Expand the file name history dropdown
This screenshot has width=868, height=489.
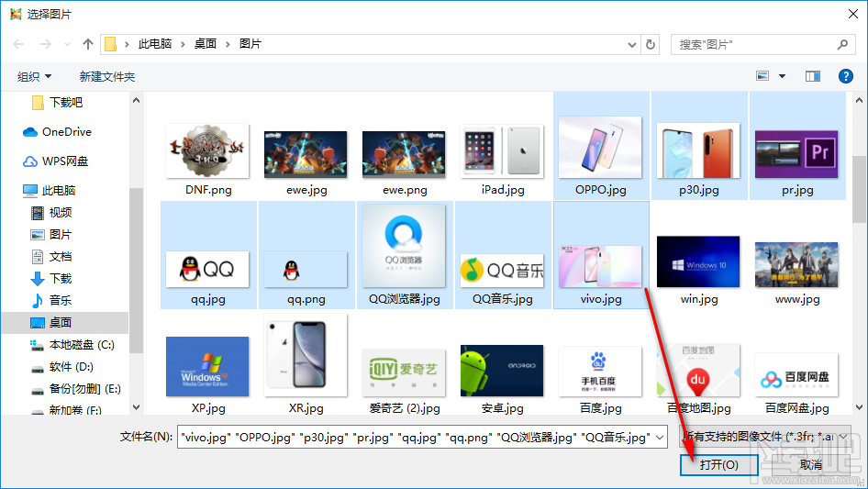click(660, 437)
